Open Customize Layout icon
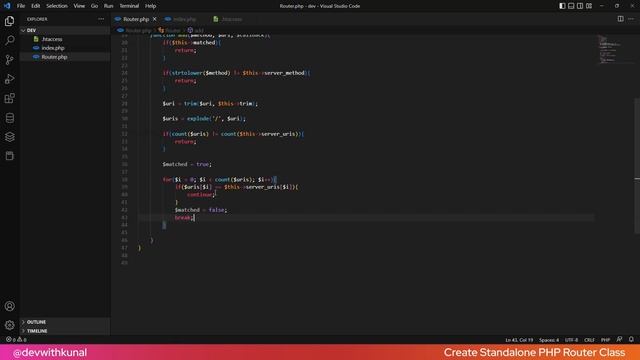Image resolution: width=640 pixels, height=360 pixels. coord(589,6)
